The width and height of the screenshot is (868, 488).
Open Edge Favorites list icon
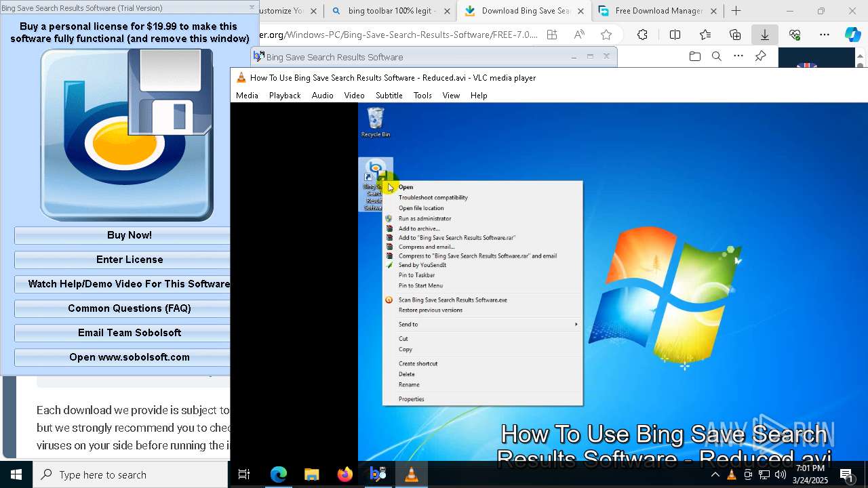pos(705,35)
